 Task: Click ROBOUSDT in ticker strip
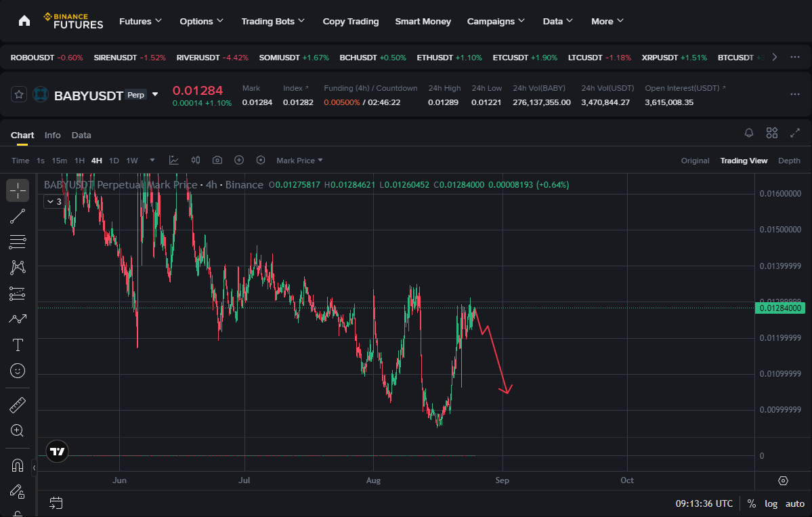47,58
